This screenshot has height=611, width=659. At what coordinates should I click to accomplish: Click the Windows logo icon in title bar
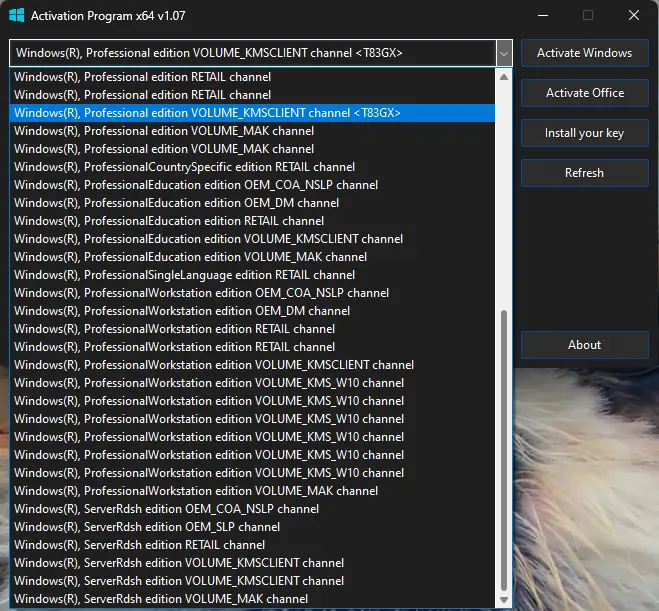16,16
